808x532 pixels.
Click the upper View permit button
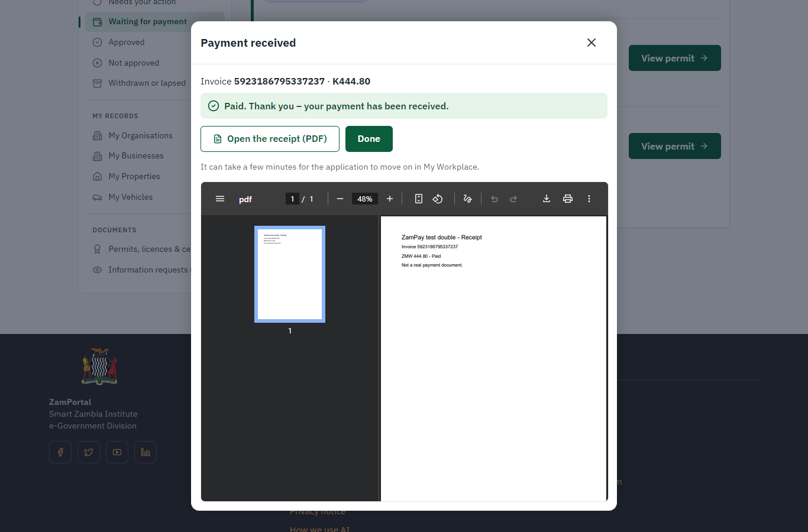tap(675, 58)
